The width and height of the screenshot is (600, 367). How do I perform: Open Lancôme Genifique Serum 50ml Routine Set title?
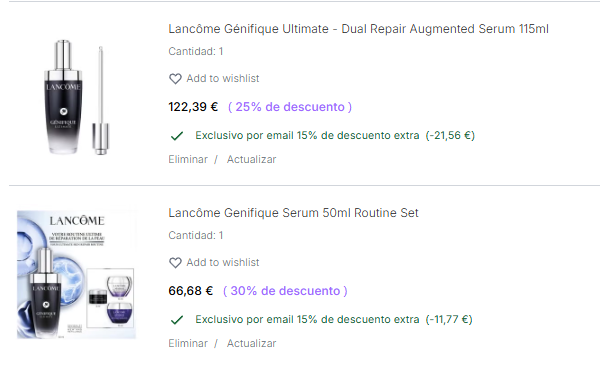click(293, 213)
